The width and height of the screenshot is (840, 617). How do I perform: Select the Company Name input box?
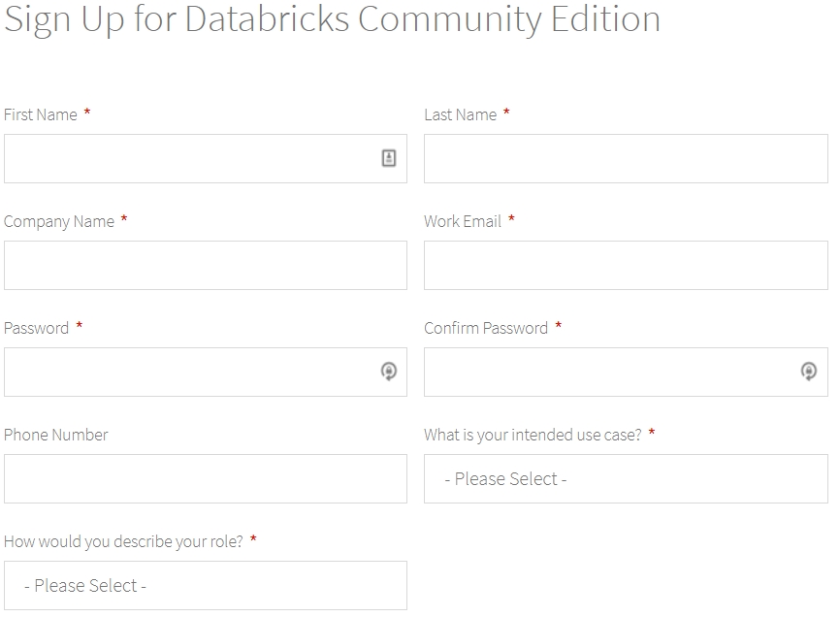206,266
